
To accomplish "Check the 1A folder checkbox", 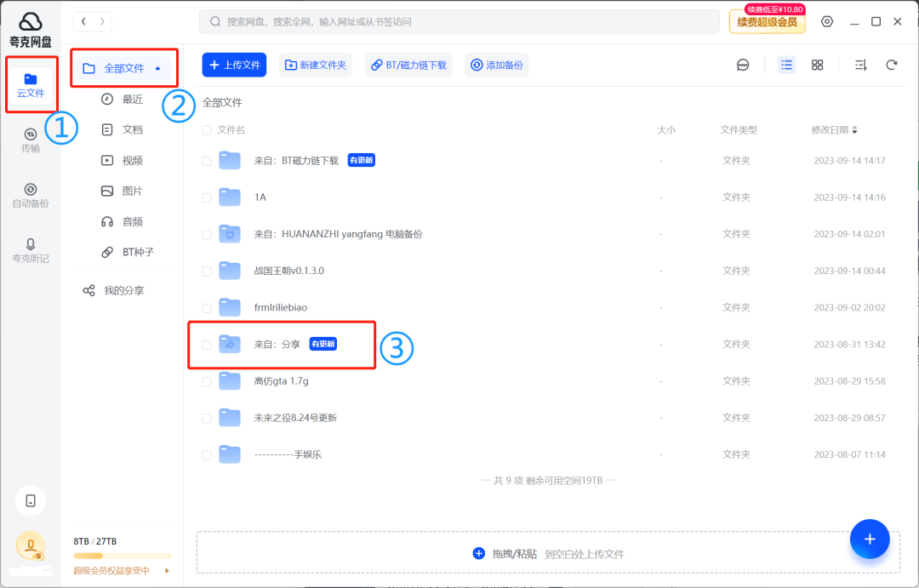I will [x=206, y=197].
